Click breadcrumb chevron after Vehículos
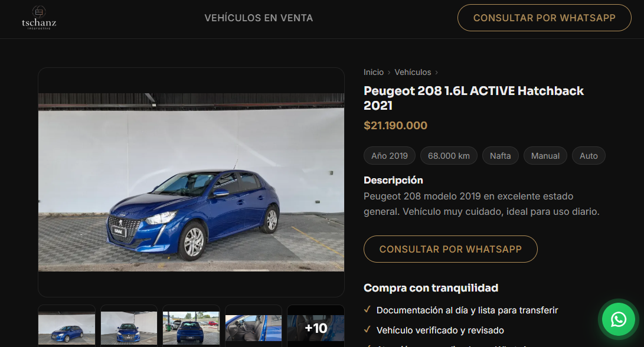644x347 pixels. (x=436, y=71)
